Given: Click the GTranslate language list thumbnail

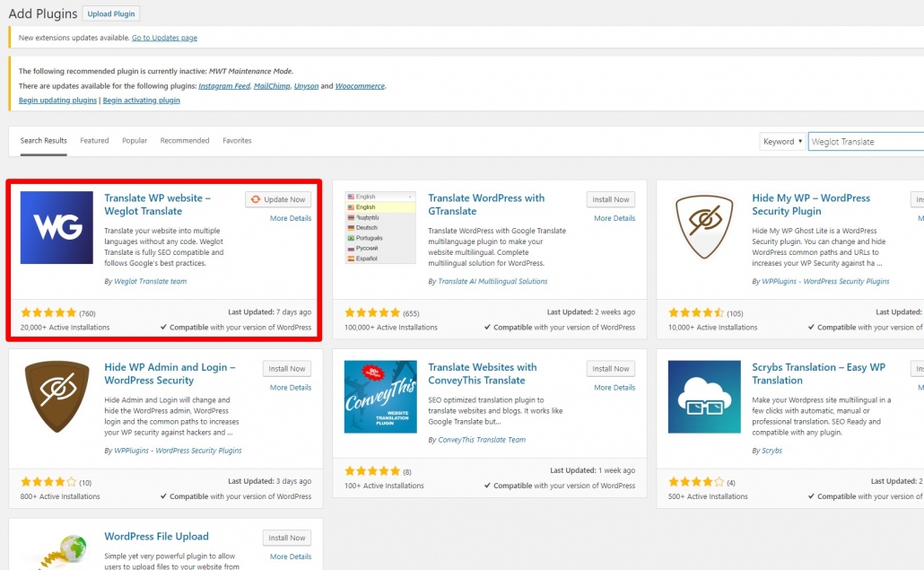Looking at the screenshot, I should [380, 227].
